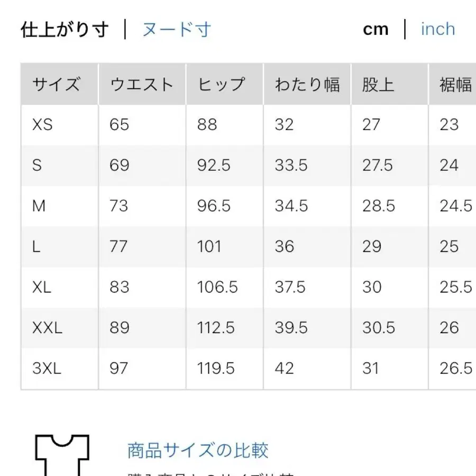
Task: Switch to the 仕上がり寸 tab
Action: [x=63, y=30]
